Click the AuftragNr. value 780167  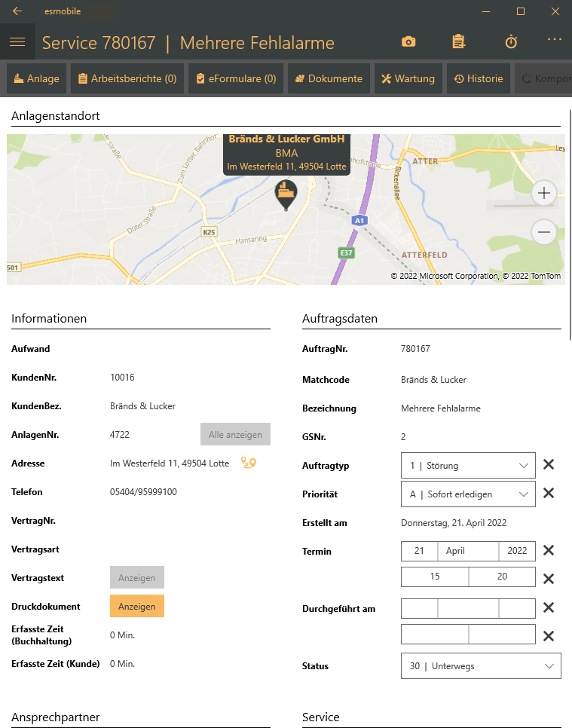(415, 349)
